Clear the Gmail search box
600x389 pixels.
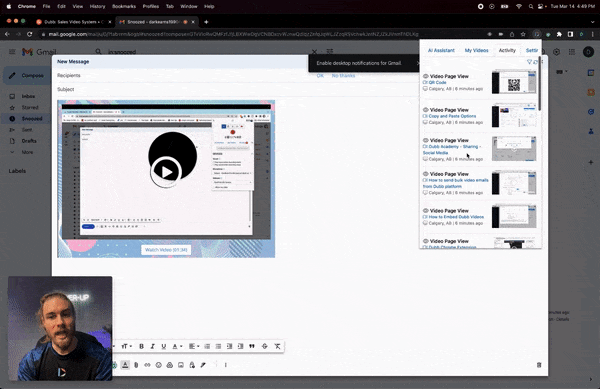click(x=314, y=51)
